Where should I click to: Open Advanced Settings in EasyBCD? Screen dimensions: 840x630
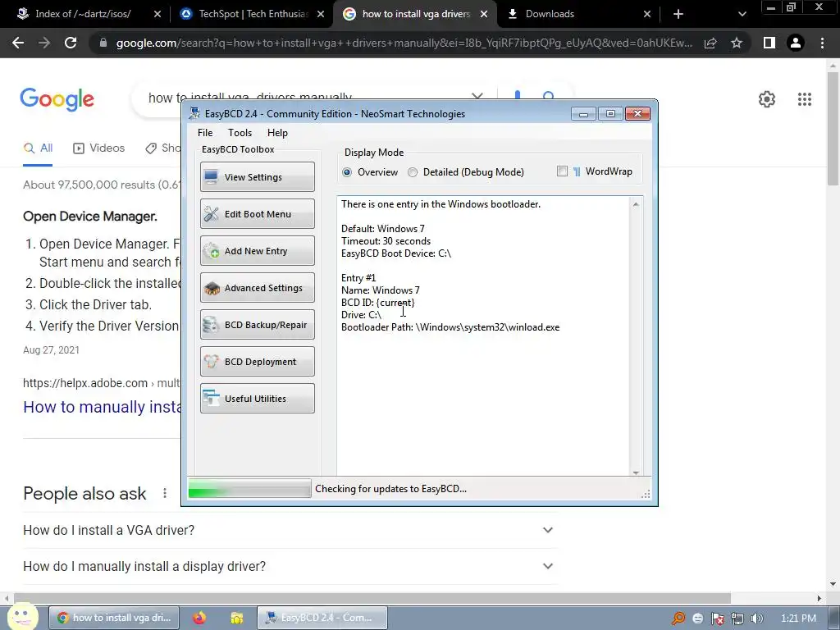point(257,288)
